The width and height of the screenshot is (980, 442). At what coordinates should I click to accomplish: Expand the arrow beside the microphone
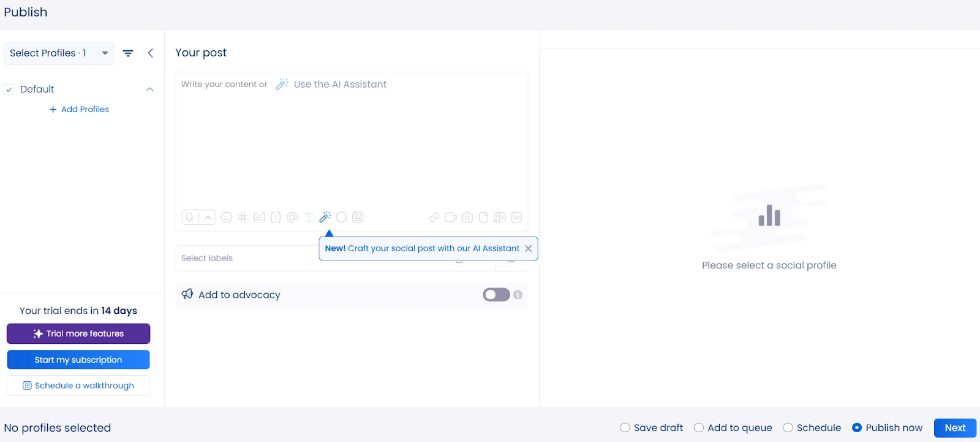point(208,217)
